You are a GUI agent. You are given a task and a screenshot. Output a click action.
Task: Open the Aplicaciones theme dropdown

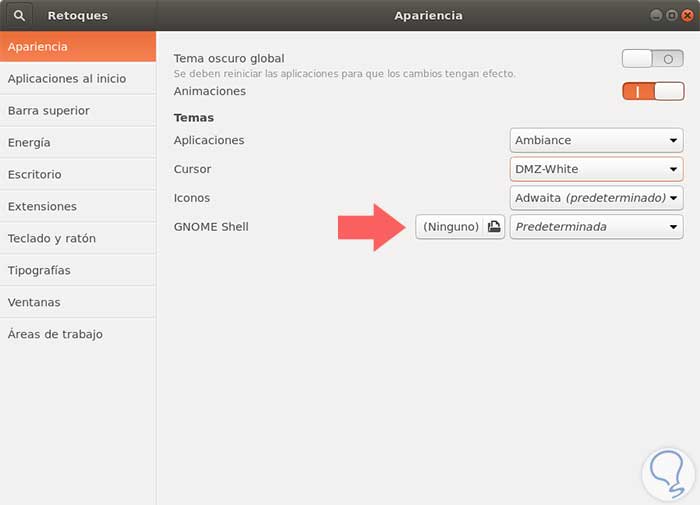[596, 141]
